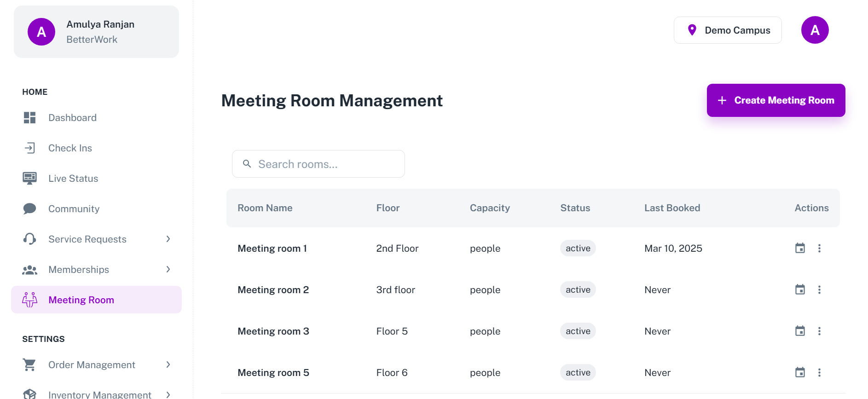Click the Capacity column header

pyautogui.click(x=490, y=208)
